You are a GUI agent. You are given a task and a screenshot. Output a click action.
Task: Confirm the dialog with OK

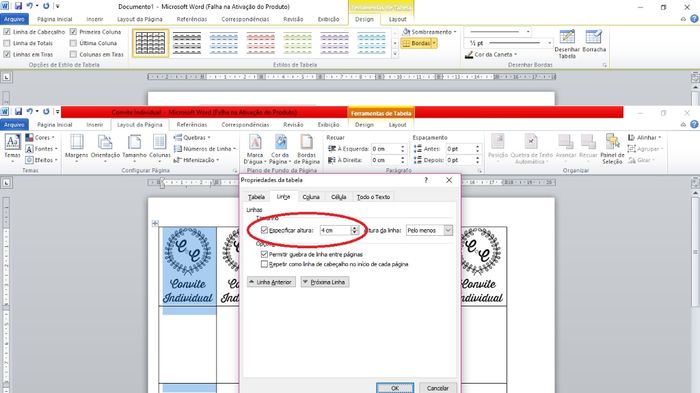pyautogui.click(x=395, y=388)
